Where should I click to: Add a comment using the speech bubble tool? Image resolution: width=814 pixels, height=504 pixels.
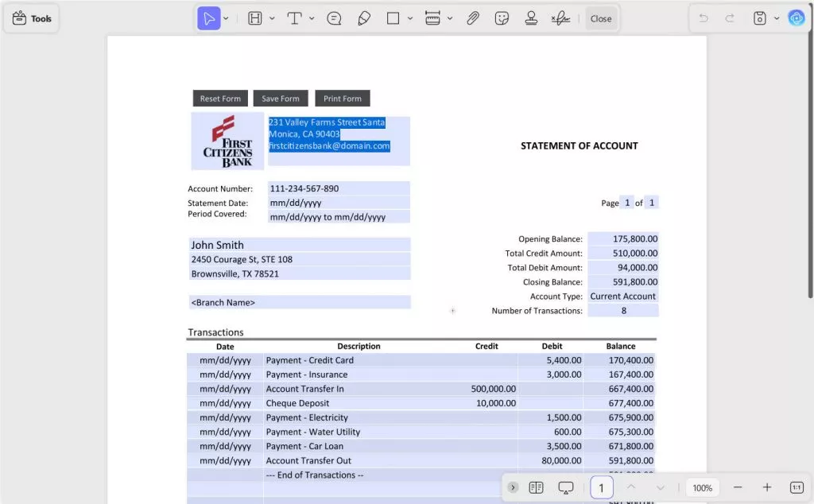(x=334, y=17)
